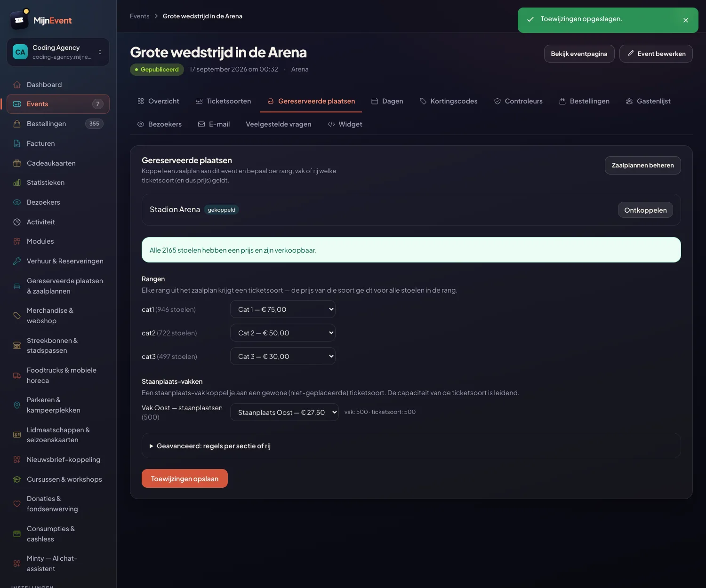Click the Merchandise & webshop tag icon
Image resolution: width=706 pixels, height=588 pixels.
coord(17,316)
